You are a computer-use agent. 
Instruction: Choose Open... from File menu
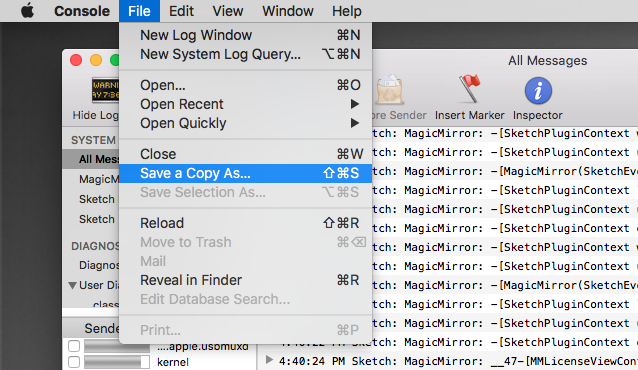tap(245, 85)
